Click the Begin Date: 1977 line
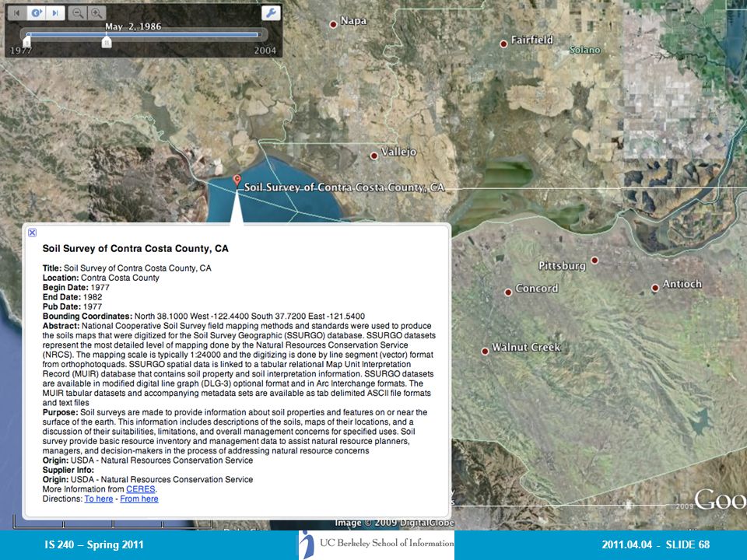This screenshot has height=560, width=747. 75,288
